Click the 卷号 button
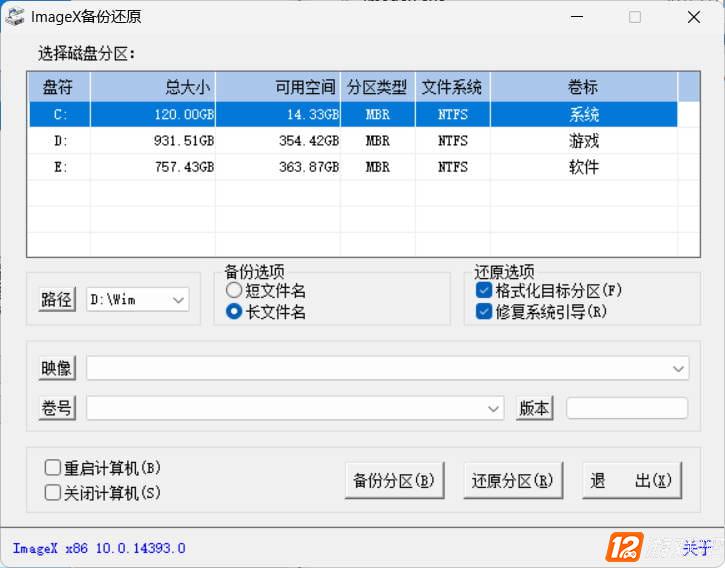Screen dimensions: 725x568 [57, 408]
